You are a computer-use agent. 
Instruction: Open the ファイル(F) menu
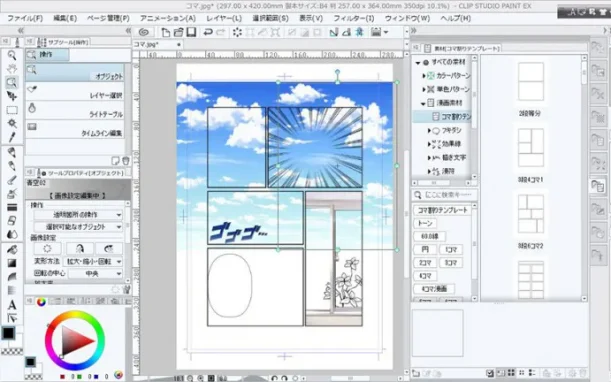(x=25, y=18)
